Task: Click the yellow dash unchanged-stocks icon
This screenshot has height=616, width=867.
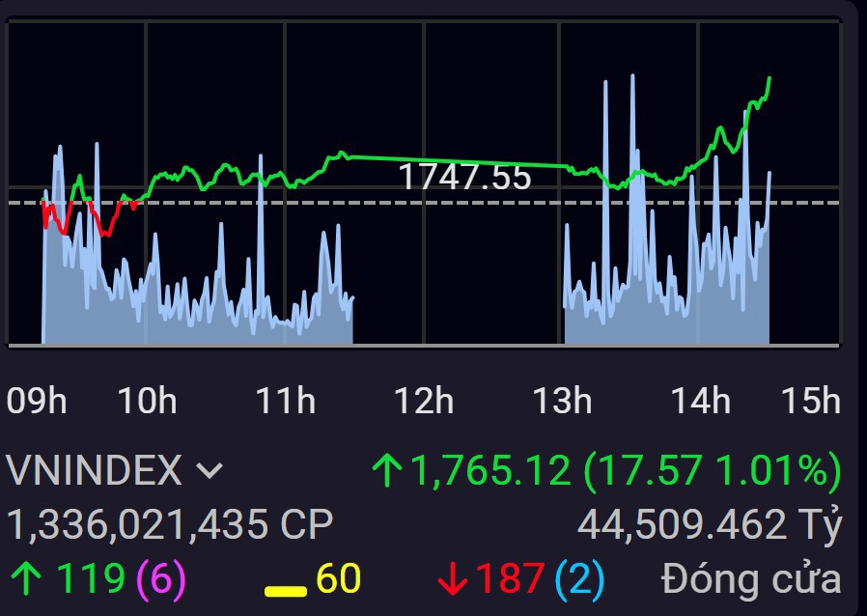Action: point(285,589)
